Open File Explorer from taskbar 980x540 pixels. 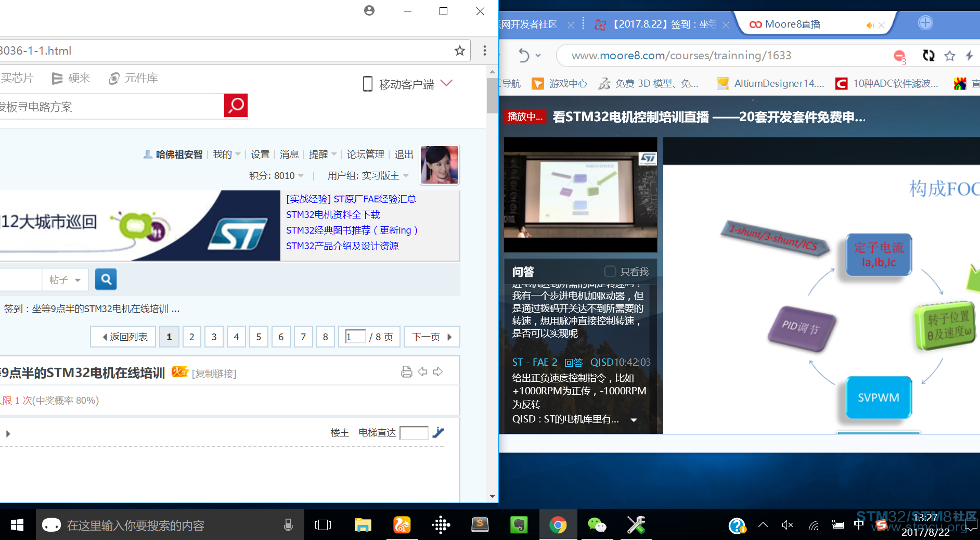(x=363, y=525)
